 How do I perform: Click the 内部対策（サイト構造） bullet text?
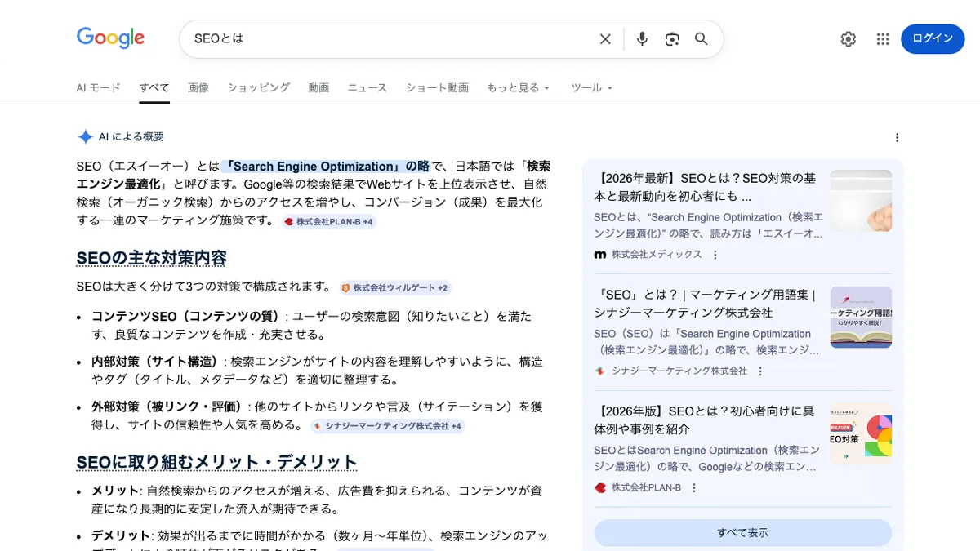pyautogui.click(x=158, y=361)
